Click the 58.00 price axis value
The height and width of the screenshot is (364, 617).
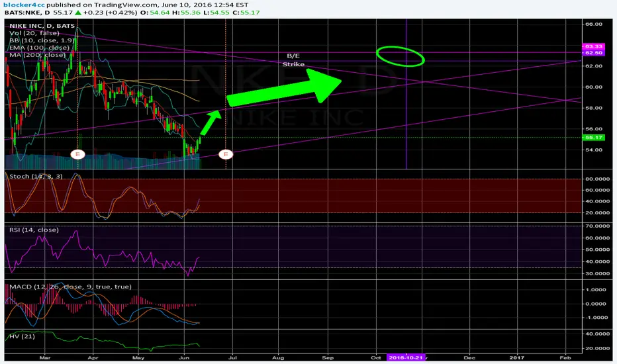tap(594, 108)
